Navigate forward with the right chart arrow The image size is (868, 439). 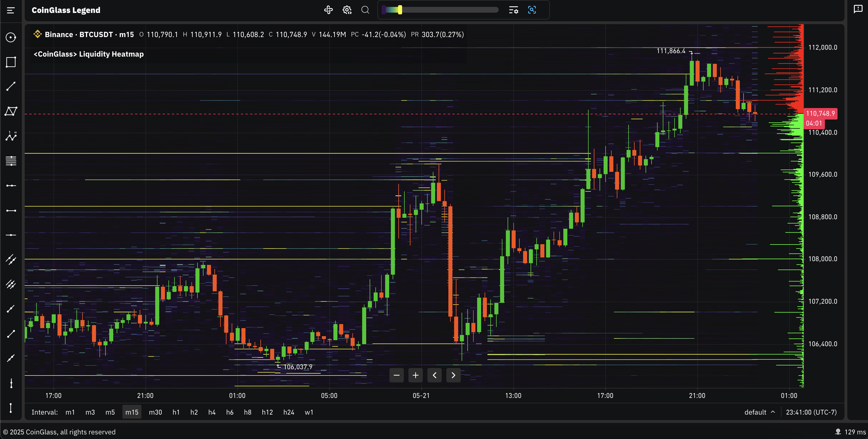pos(453,375)
